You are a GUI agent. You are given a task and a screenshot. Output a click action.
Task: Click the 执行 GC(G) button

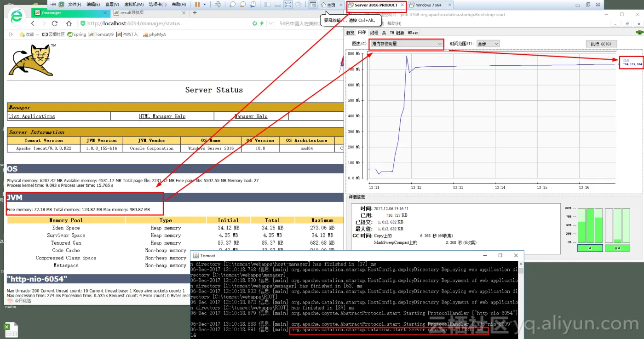point(601,44)
